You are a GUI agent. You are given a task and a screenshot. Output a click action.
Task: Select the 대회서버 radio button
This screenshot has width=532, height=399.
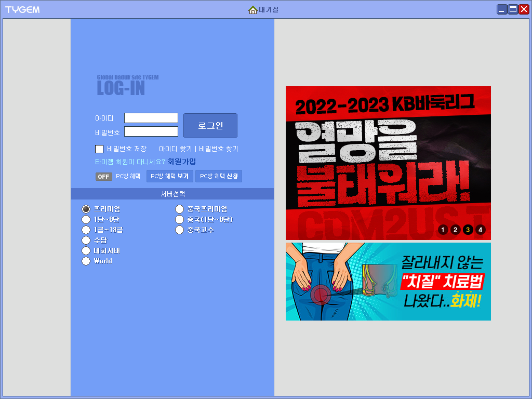pyautogui.click(x=86, y=251)
